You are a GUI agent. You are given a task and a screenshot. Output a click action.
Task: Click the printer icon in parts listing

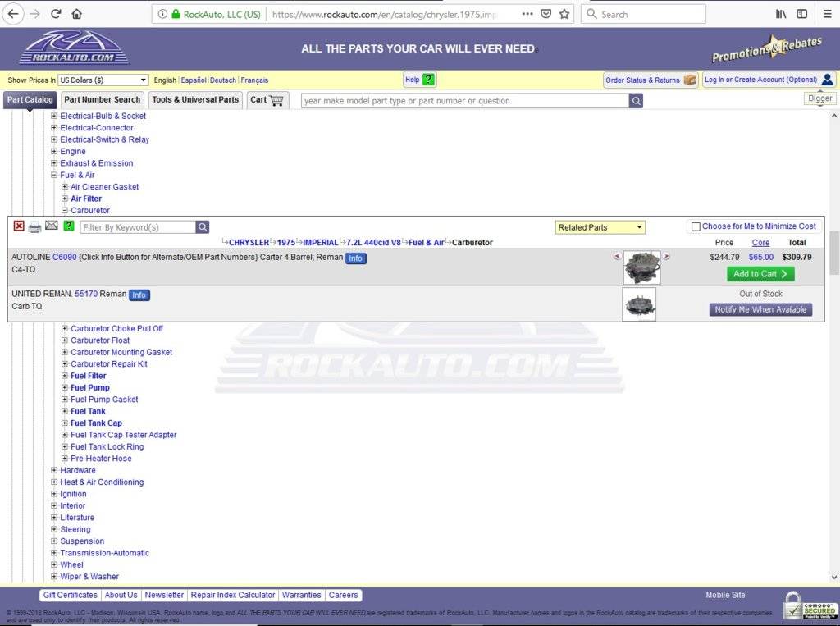click(34, 226)
